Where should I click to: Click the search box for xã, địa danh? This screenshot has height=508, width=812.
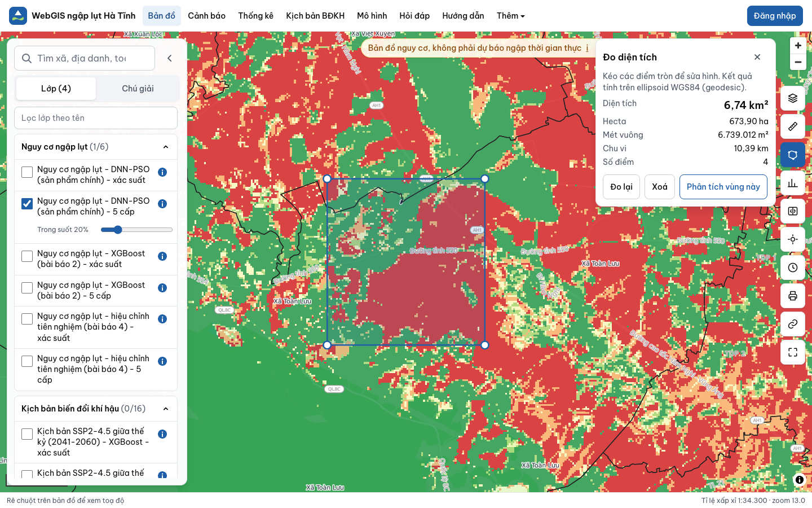click(x=85, y=58)
